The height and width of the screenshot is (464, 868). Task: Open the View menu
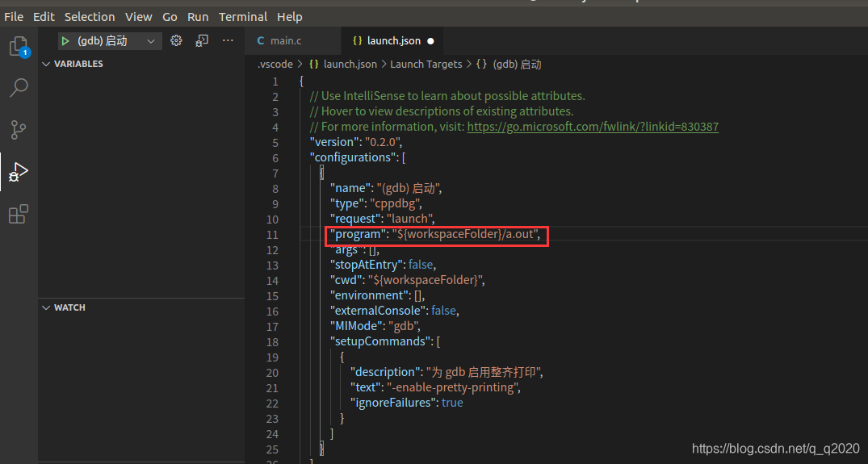(x=138, y=17)
